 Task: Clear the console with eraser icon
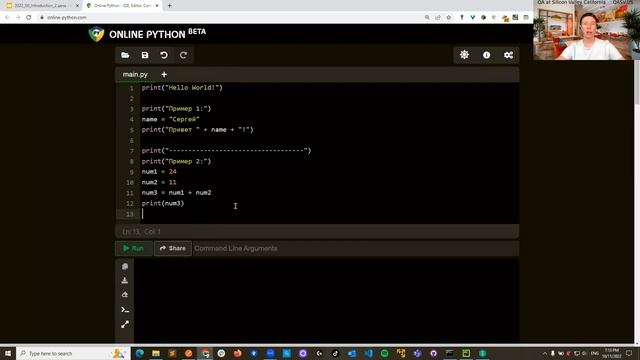[125, 295]
